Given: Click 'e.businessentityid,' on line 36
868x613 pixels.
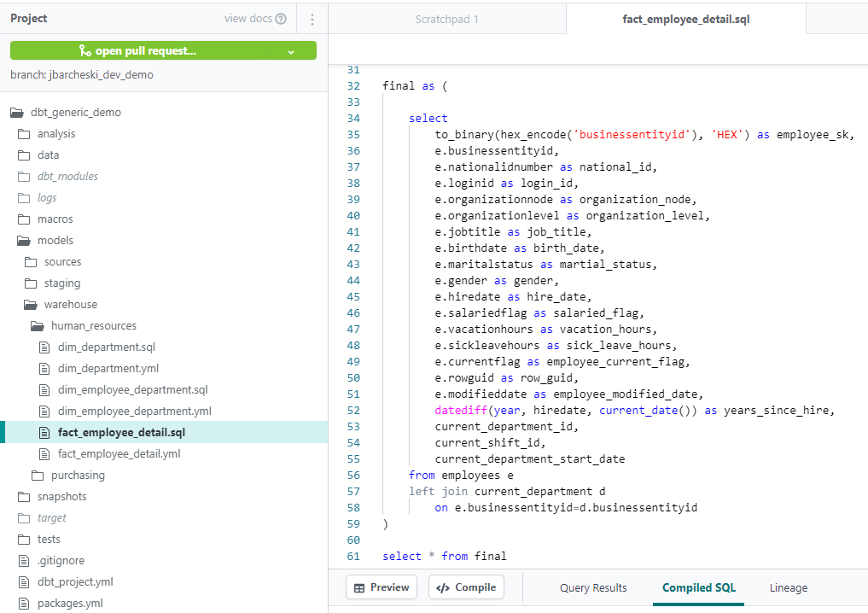Looking at the screenshot, I should pyautogui.click(x=497, y=151).
